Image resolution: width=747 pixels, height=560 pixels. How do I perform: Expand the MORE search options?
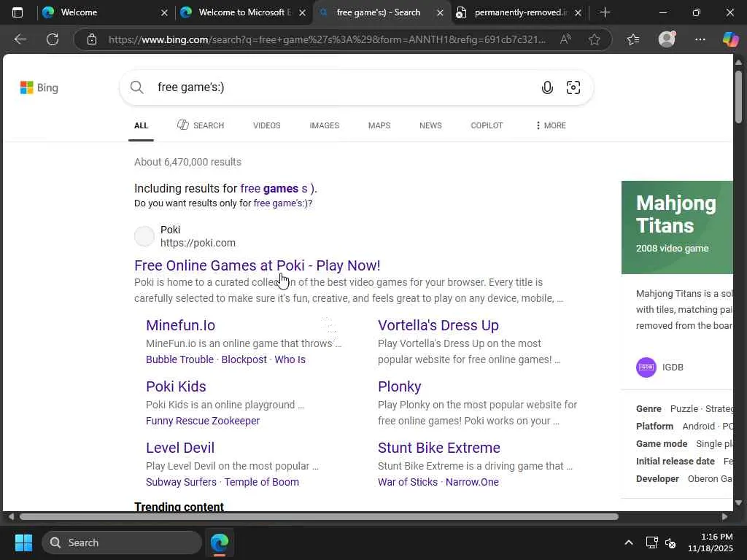[x=551, y=125]
